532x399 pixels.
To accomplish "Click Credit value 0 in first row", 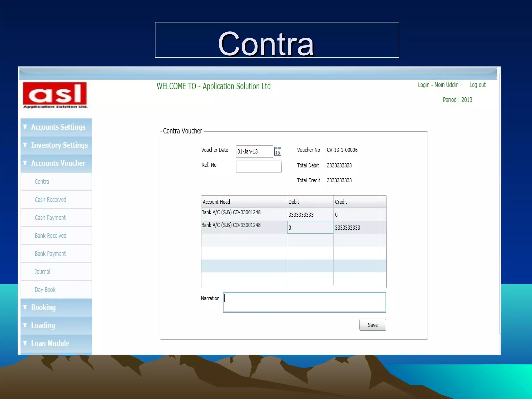I will point(336,215).
